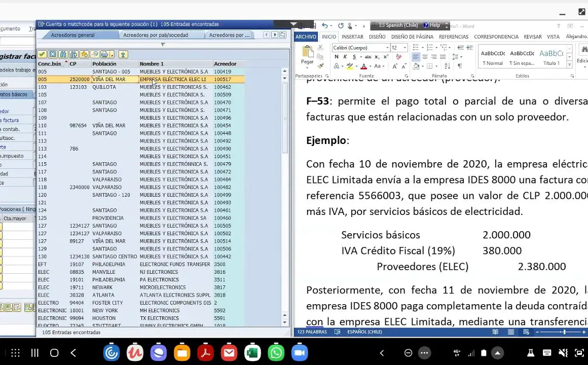Open the INSERTAR ribbon tab
The image size is (588, 365).
(x=352, y=37)
